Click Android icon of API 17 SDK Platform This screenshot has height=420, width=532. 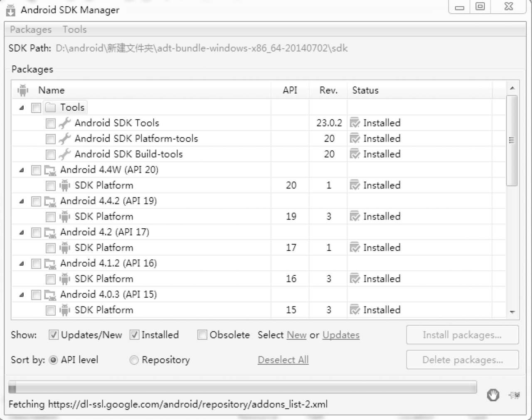(64, 248)
